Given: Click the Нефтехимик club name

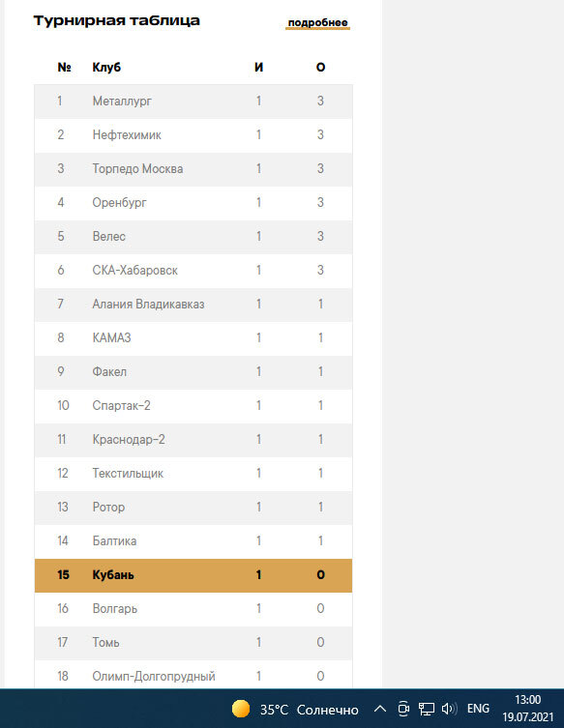Looking at the screenshot, I should (127, 135).
